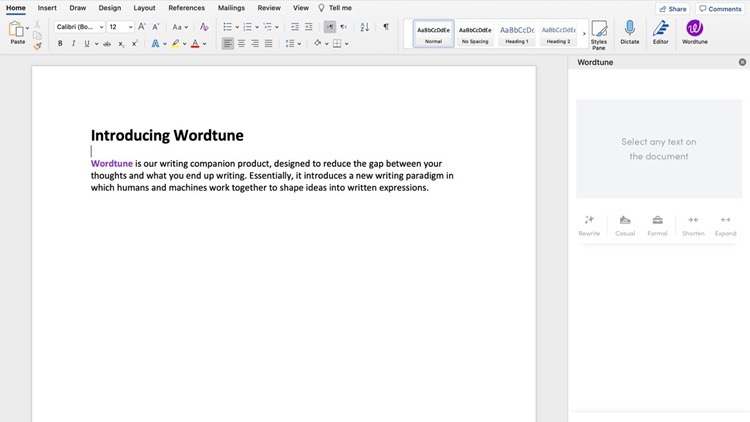This screenshot has height=422, width=750.
Task: Clear all formatting icon
Action: click(204, 27)
